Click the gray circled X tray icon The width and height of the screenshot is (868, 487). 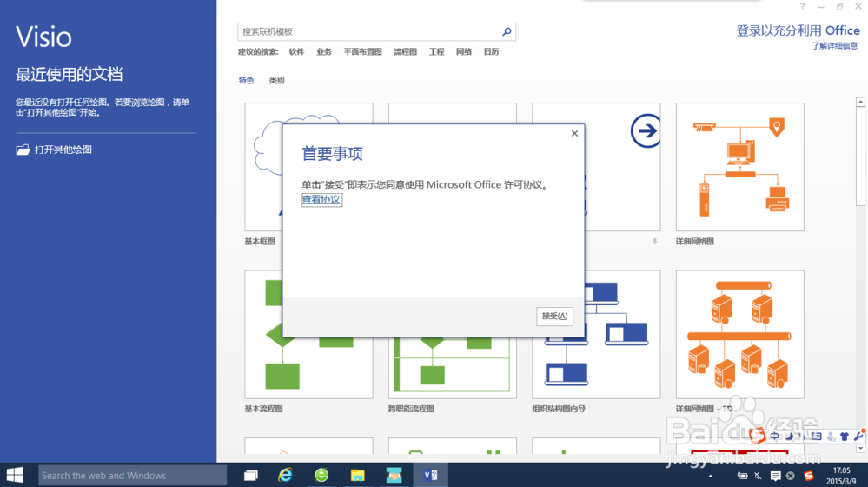click(791, 476)
